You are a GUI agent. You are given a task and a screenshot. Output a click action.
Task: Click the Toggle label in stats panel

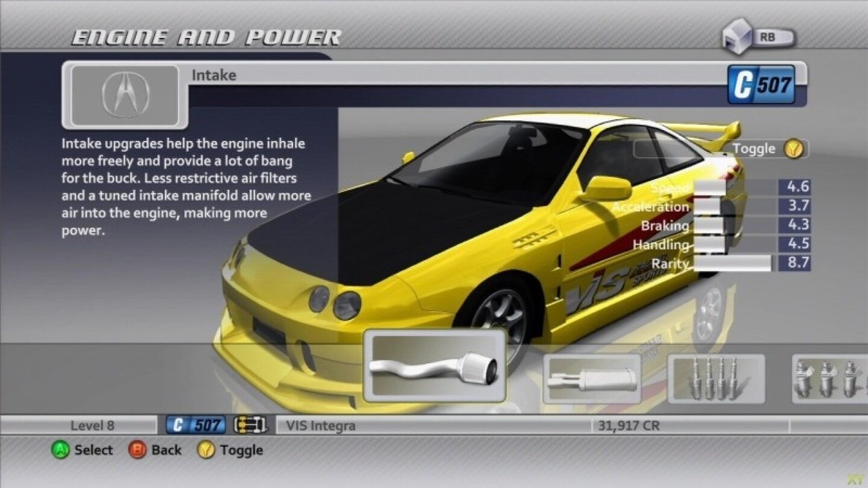753,149
